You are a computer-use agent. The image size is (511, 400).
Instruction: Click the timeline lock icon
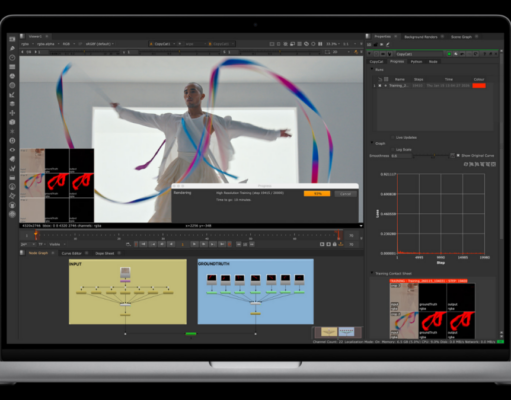(334, 244)
